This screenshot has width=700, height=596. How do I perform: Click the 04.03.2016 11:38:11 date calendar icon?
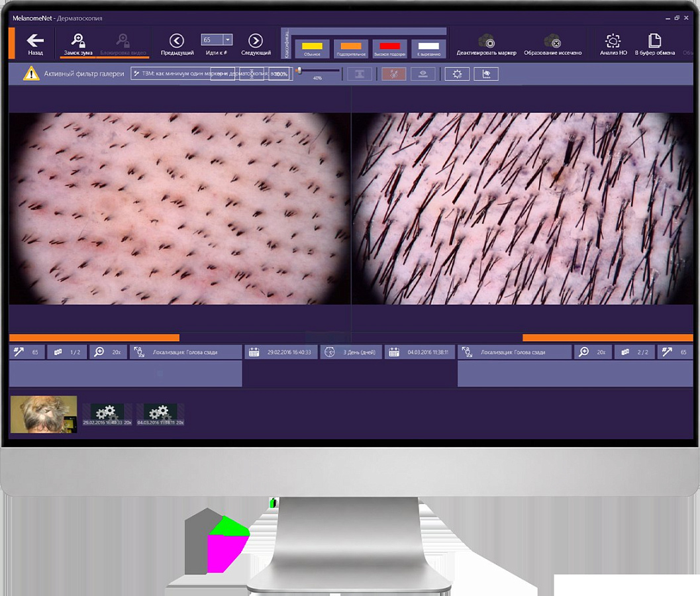(x=394, y=352)
